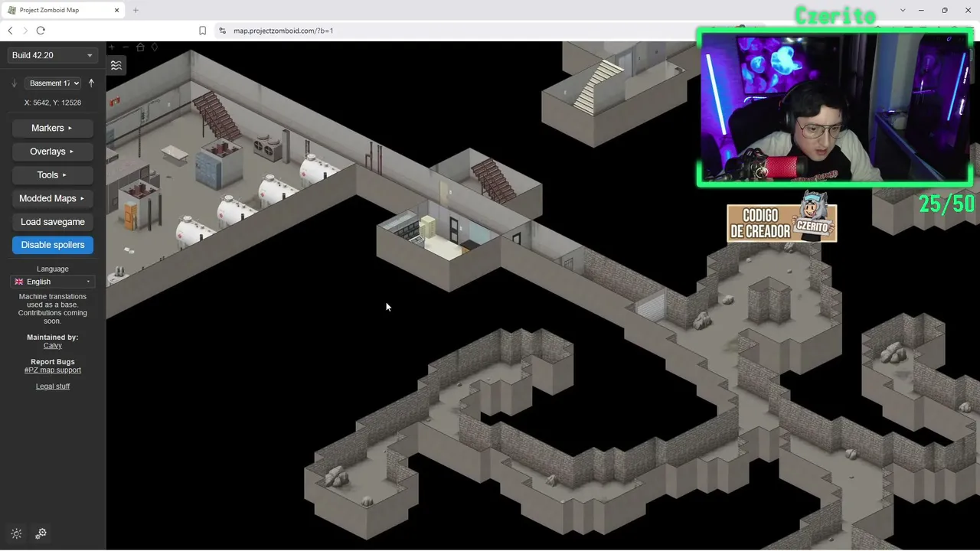980x551 pixels.
Task: Click the address bar URL map.projectzomboid.com
Action: coord(283,31)
